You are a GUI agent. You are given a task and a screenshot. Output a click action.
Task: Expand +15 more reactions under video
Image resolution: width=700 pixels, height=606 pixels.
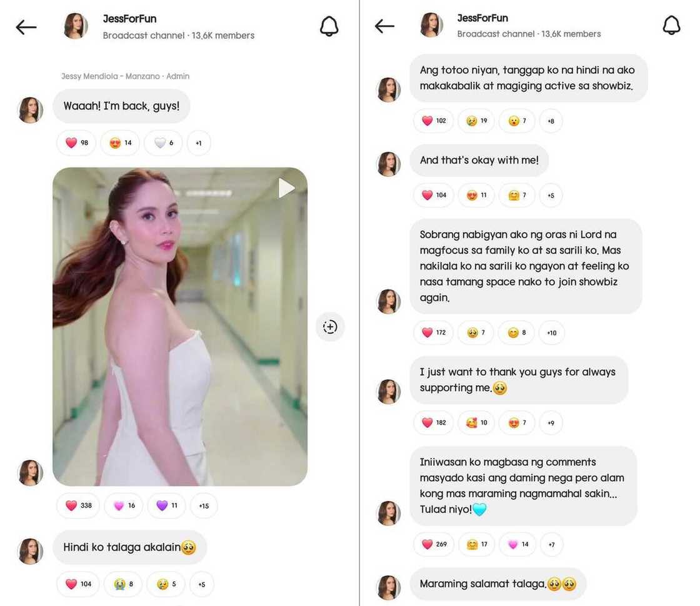204,505
